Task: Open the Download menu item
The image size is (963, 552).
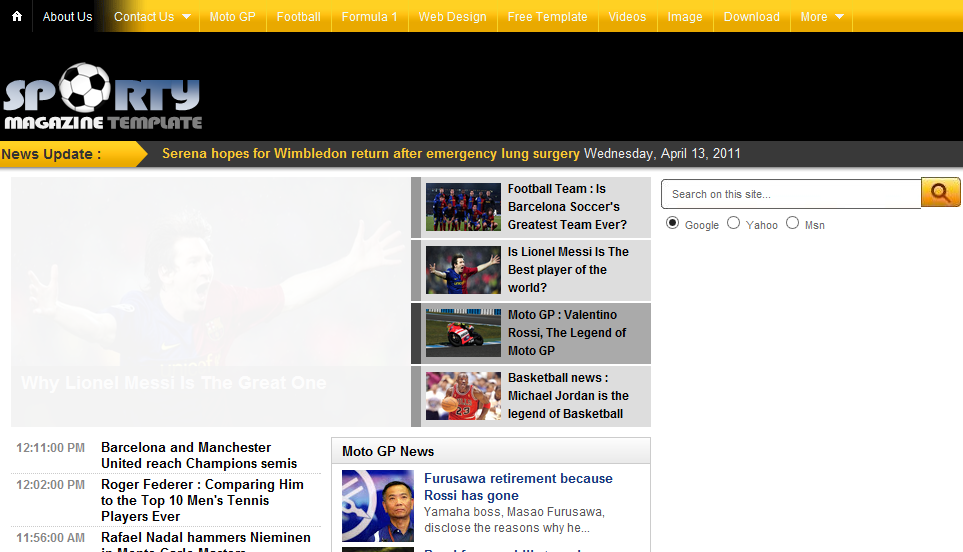Action: pyautogui.click(x=752, y=17)
